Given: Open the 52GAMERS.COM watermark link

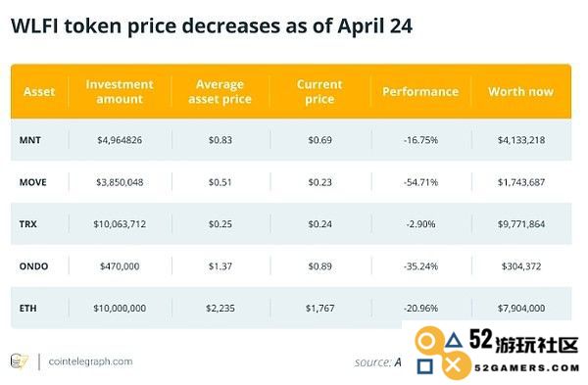Looking at the screenshot, I should click(527, 367).
